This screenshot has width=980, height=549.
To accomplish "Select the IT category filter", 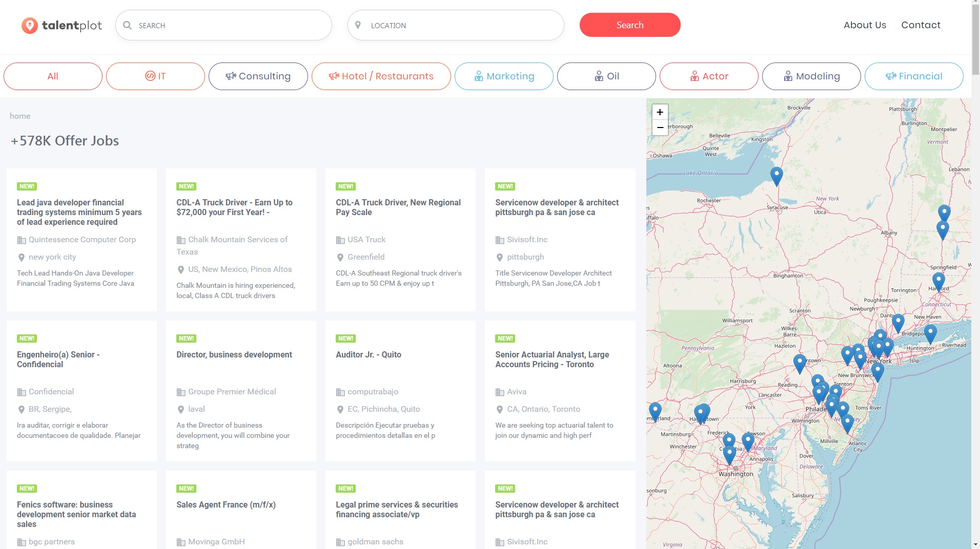I will point(155,76).
